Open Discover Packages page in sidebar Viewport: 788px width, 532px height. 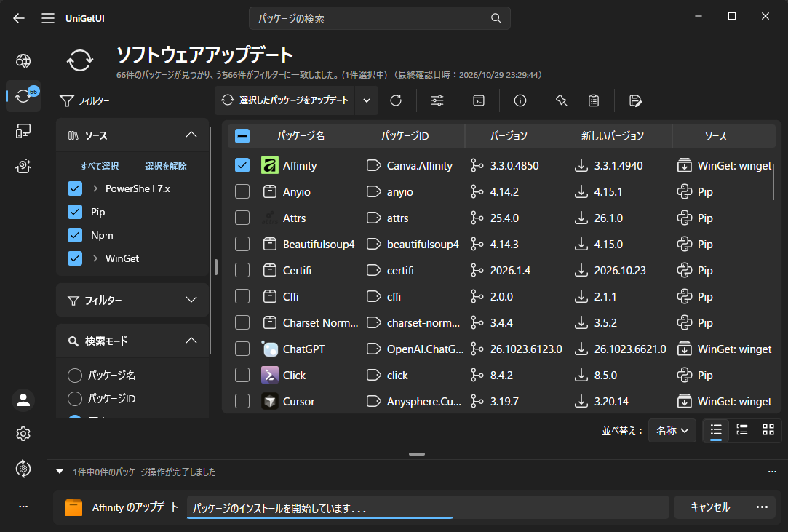(23, 61)
